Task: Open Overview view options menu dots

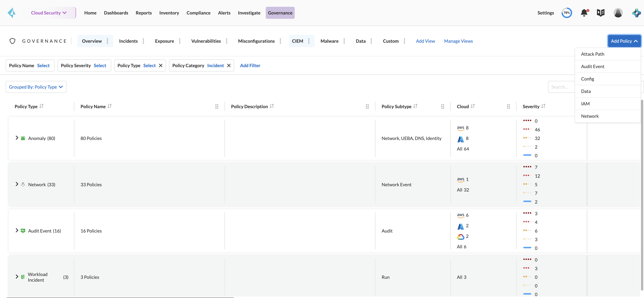Action: pyautogui.click(x=107, y=41)
